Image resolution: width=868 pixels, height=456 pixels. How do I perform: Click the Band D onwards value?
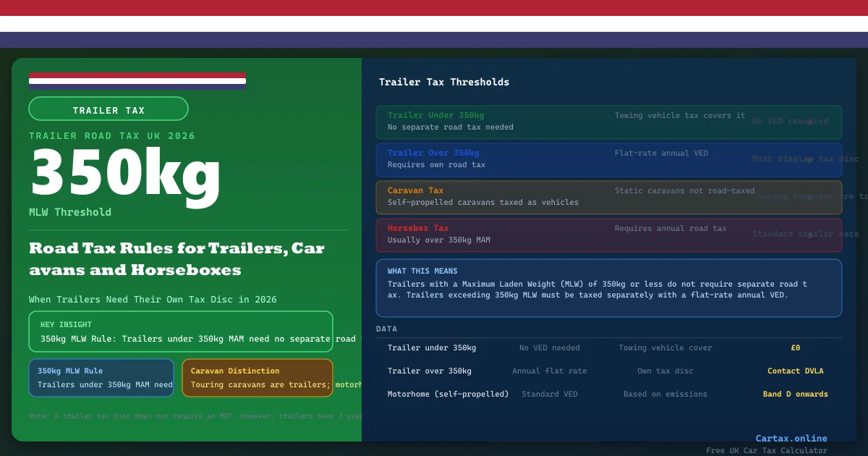click(x=795, y=394)
